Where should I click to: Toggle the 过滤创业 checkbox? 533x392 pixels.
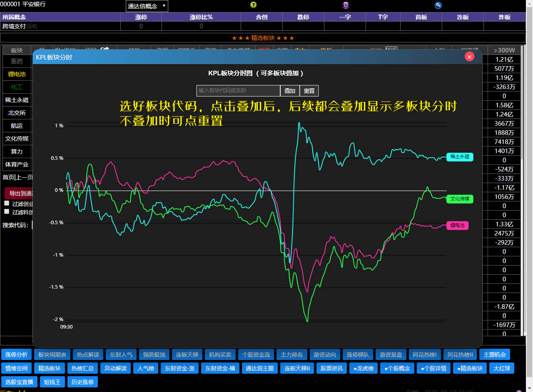tap(7, 203)
